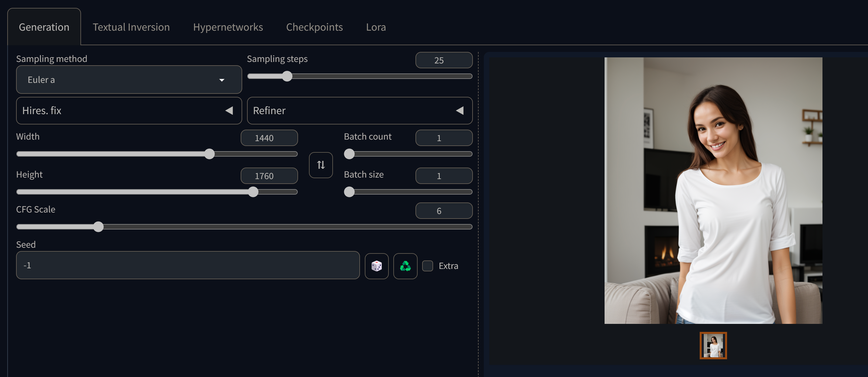Expand the Refiner section
Screen dimensions: 868x377
click(x=359, y=110)
